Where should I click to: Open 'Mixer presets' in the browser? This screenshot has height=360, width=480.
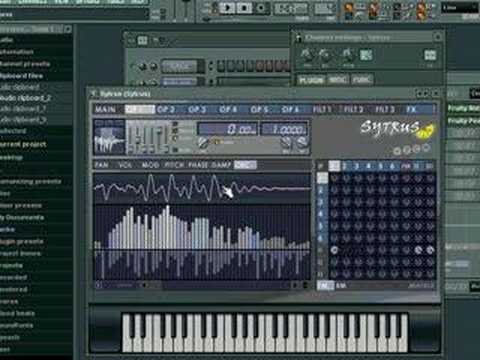coord(21,206)
